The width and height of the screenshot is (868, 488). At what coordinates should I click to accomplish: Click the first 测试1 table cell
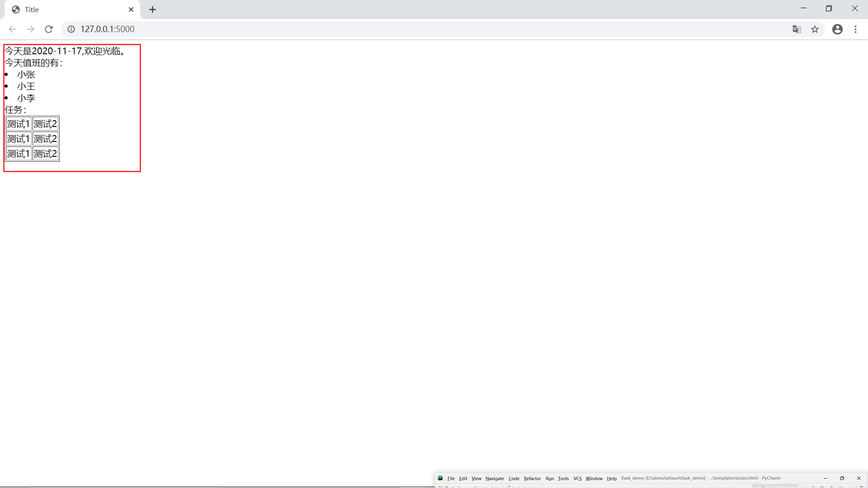19,124
